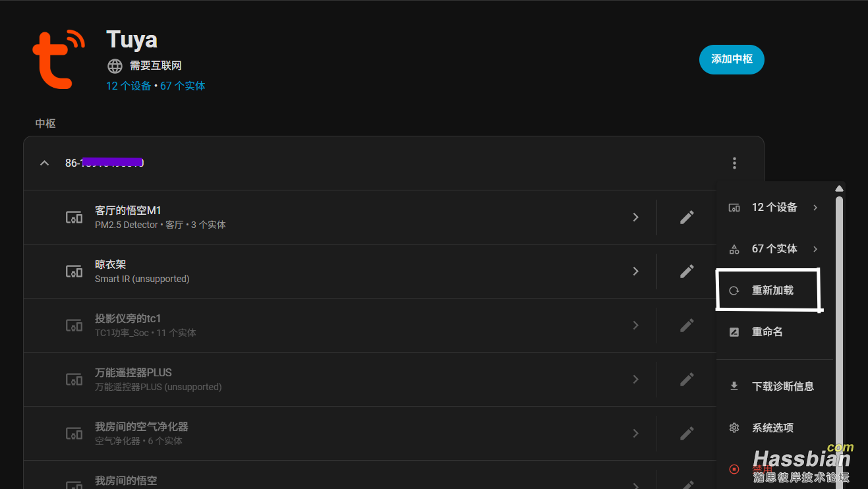Click the 添加中枢 button

click(732, 59)
